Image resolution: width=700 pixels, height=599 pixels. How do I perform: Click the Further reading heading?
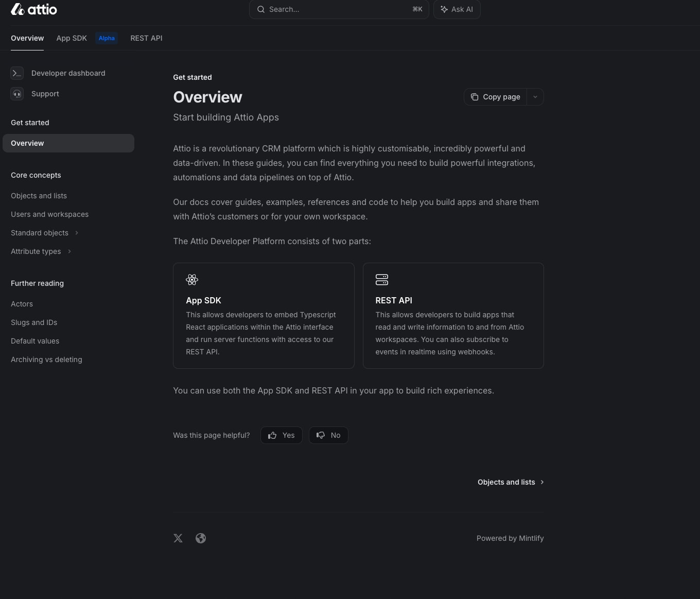[37, 283]
